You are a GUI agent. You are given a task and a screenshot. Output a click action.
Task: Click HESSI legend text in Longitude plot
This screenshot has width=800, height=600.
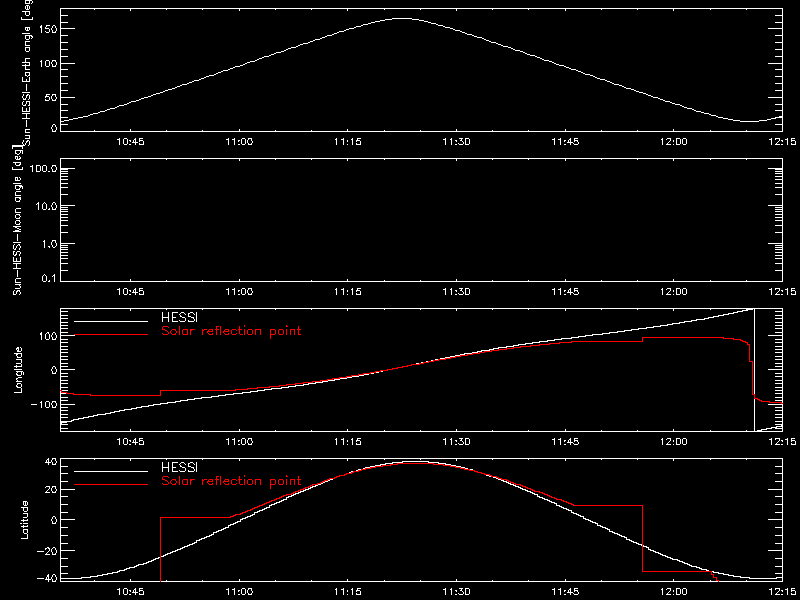[x=179, y=318]
